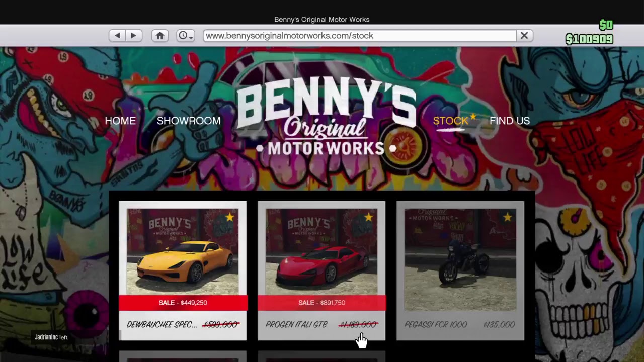The height and width of the screenshot is (362, 644).
Task: Click the crossed-out Itali GTB original price
Action: pyautogui.click(x=359, y=325)
